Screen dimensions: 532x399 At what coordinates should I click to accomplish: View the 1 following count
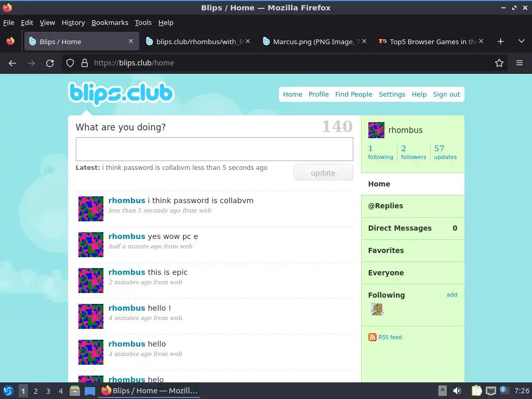(380, 152)
